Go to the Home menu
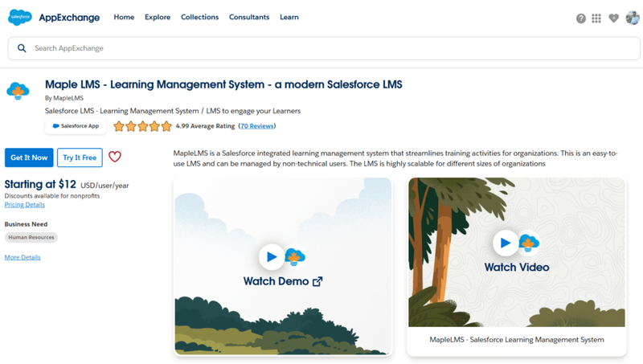This screenshot has width=643, height=364. point(124,17)
